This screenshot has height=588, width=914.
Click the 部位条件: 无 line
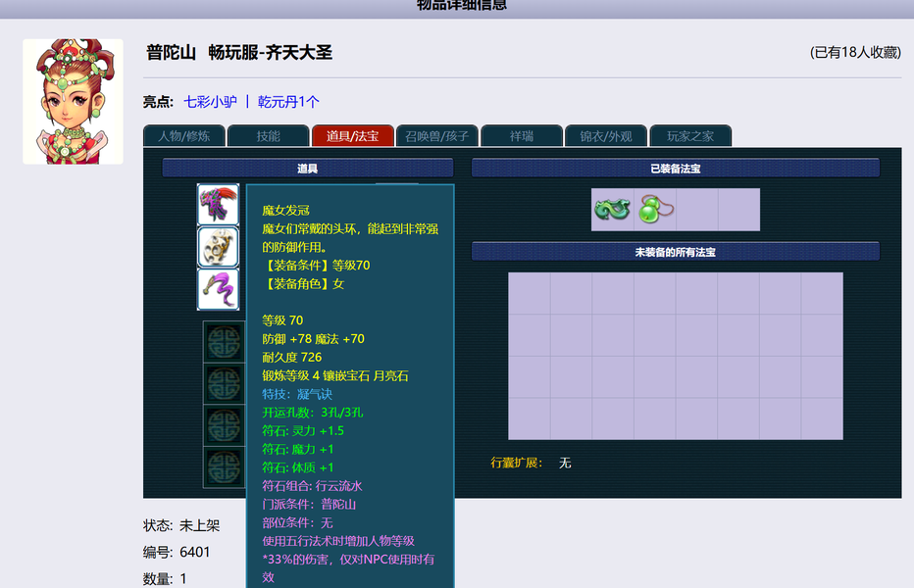pyautogui.click(x=297, y=522)
